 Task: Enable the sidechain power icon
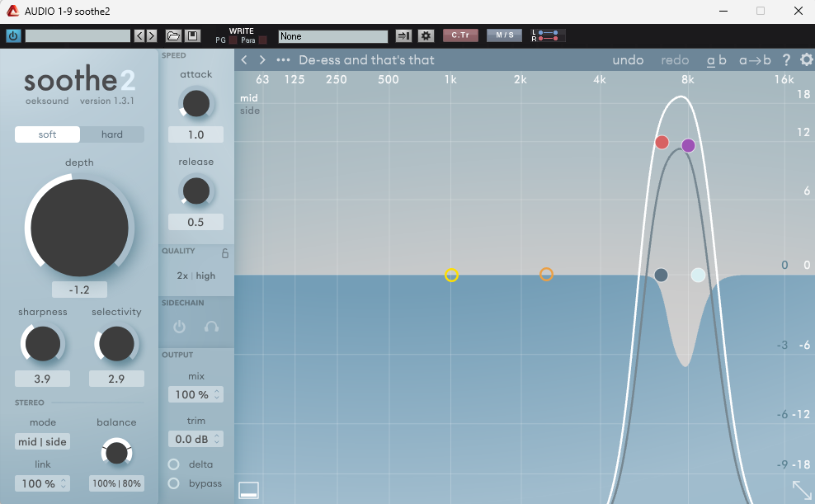(179, 327)
